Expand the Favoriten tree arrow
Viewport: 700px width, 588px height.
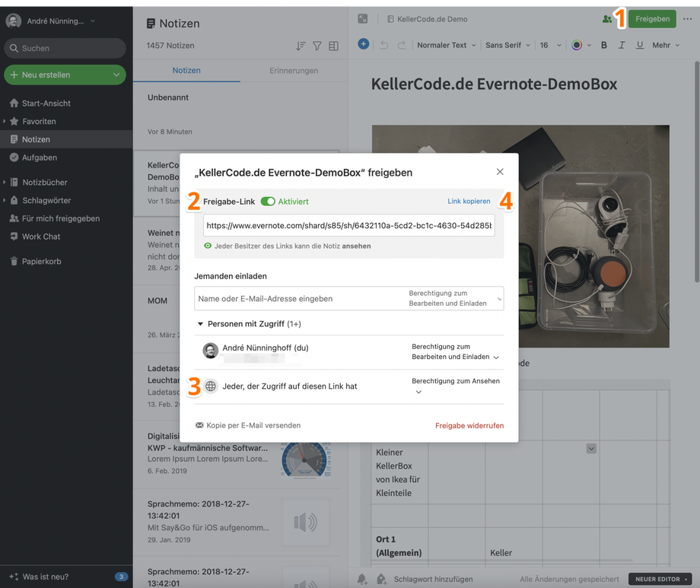point(4,122)
